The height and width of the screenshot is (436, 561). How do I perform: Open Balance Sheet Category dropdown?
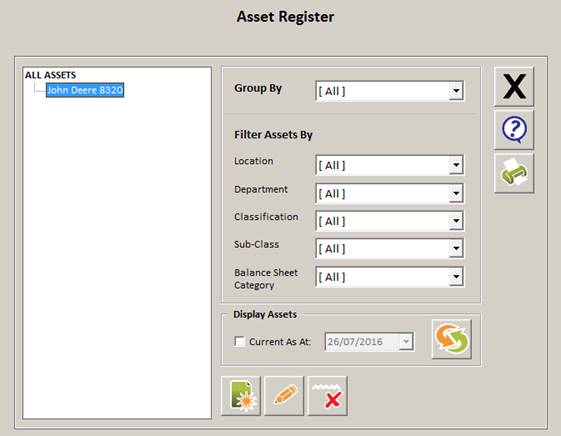coord(456,277)
